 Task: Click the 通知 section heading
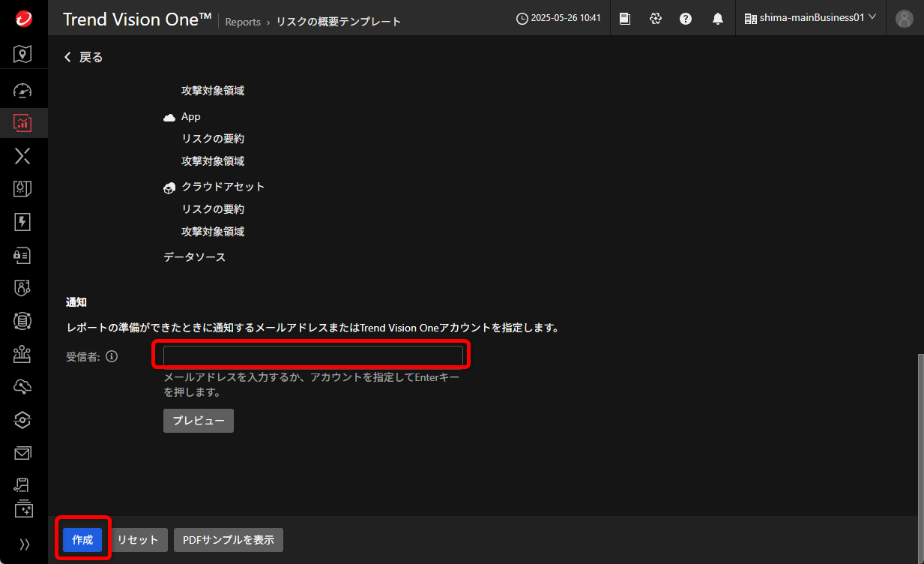76,302
